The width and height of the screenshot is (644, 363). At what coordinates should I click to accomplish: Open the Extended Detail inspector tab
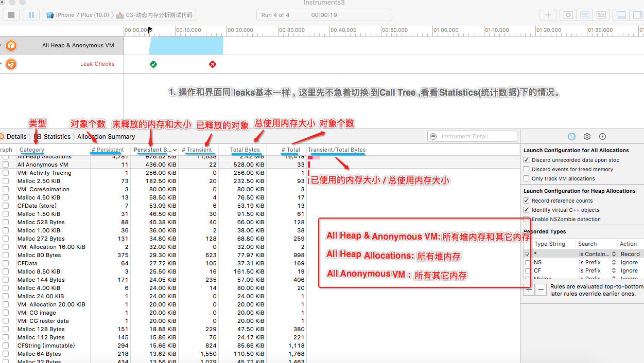(602, 137)
